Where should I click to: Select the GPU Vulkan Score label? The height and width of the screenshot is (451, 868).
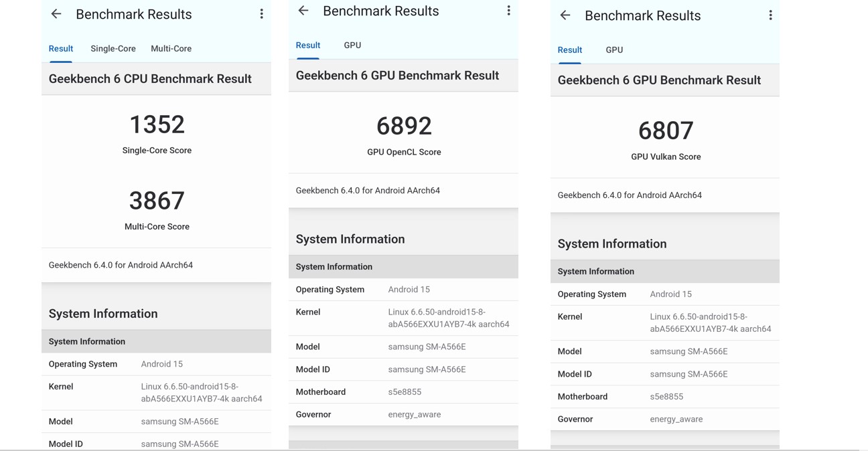pyautogui.click(x=666, y=157)
